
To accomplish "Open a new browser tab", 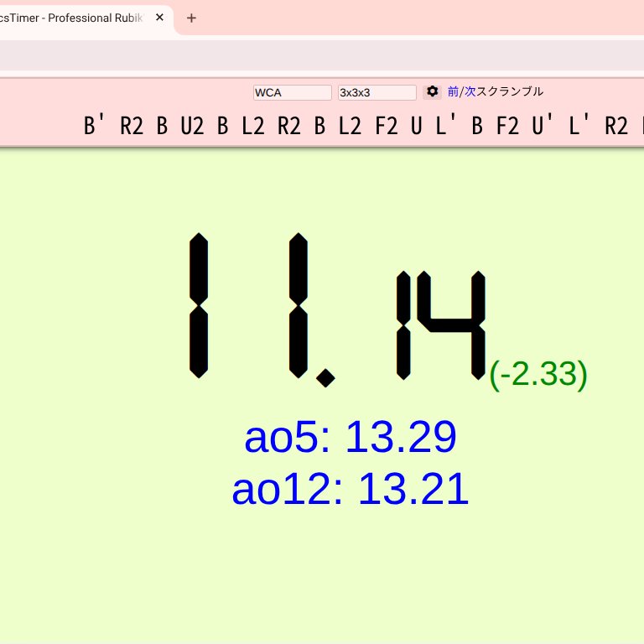I will click(191, 18).
